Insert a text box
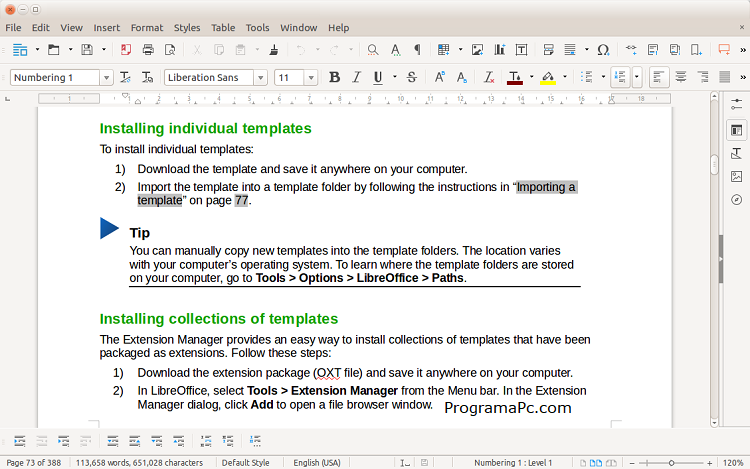This screenshot has height=469, width=750. click(521, 50)
